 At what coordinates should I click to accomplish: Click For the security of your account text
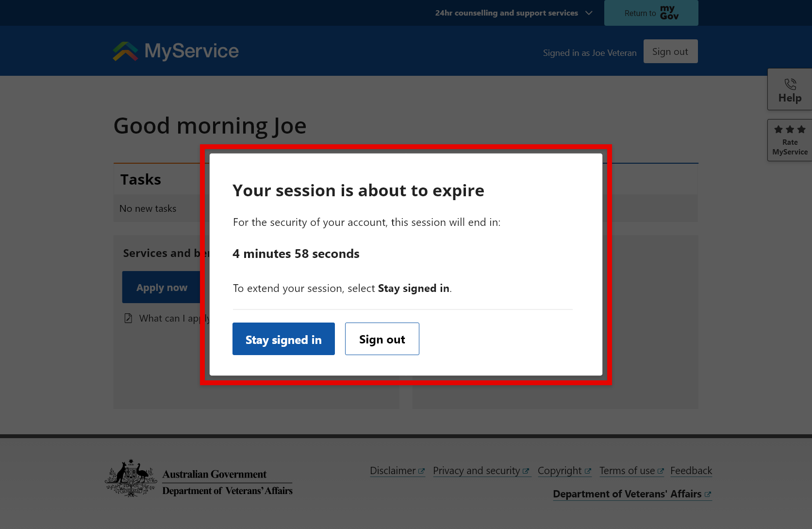[366, 222]
